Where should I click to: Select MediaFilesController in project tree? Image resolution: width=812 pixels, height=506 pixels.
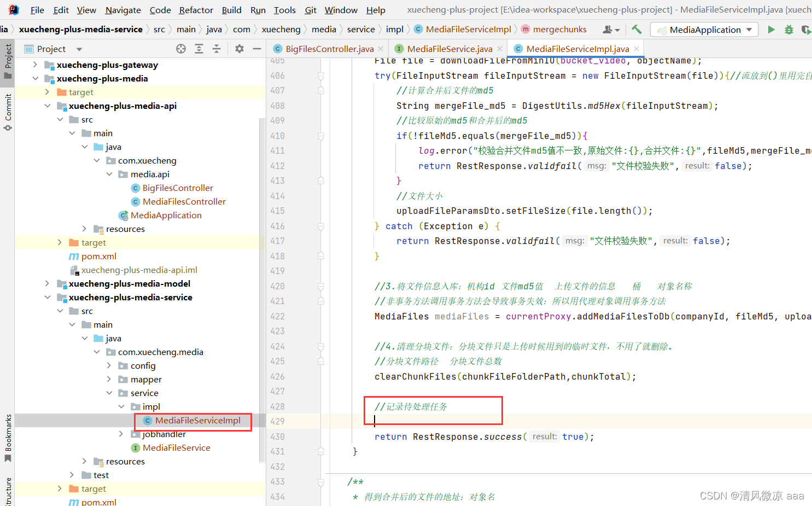184,201
